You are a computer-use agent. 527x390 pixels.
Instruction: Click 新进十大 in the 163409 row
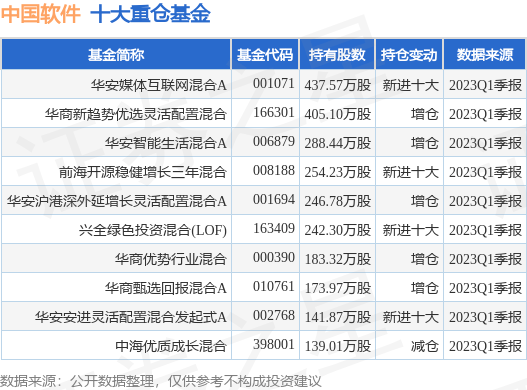(x=410, y=230)
